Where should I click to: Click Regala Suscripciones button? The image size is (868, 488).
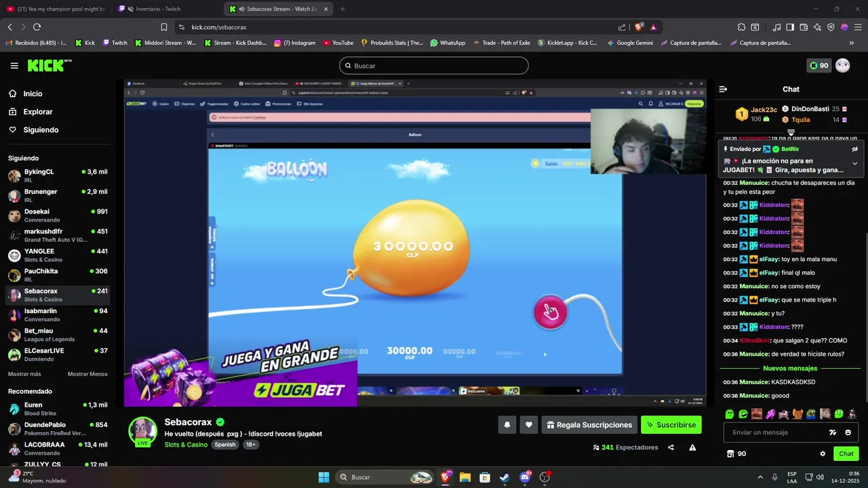click(x=589, y=425)
